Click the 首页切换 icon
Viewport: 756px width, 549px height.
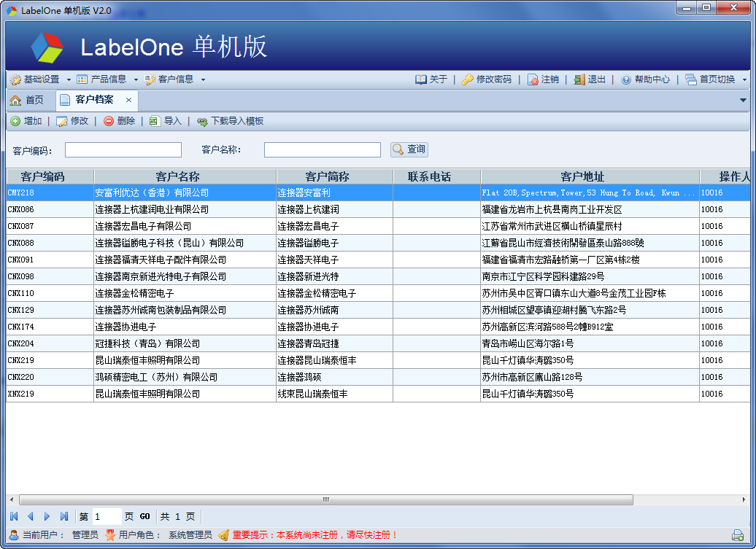(x=691, y=79)
